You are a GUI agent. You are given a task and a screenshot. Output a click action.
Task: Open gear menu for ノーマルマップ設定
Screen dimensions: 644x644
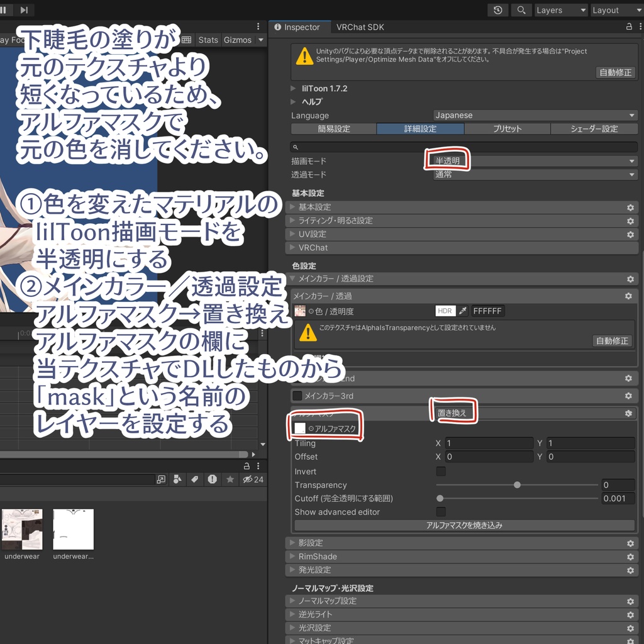[x=630, y=602]
